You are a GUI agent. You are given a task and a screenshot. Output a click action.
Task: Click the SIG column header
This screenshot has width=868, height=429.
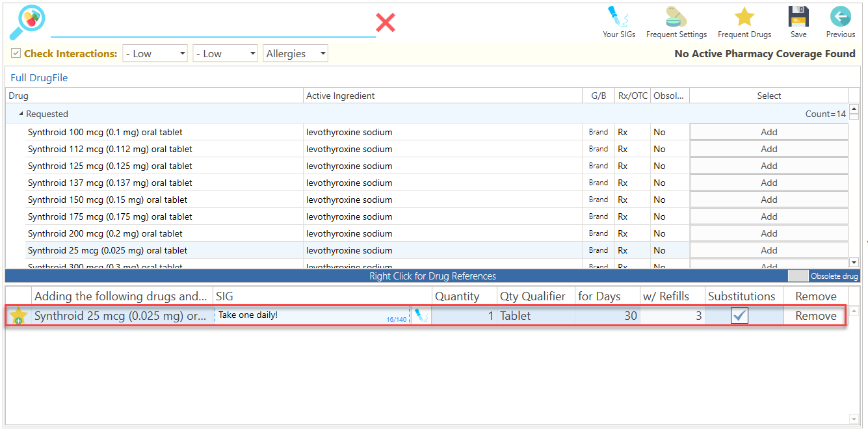coord(323,296)
